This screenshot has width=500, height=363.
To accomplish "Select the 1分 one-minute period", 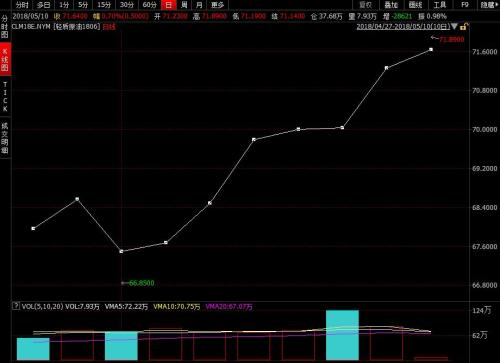I will tap(64, 5).
